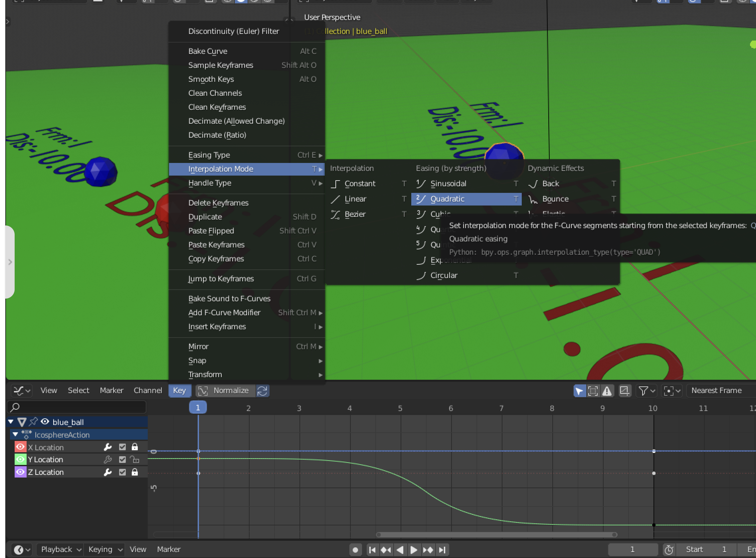Expand the Easing Type submenu
The height and width of the screenshot is (558, 756).
247,155
